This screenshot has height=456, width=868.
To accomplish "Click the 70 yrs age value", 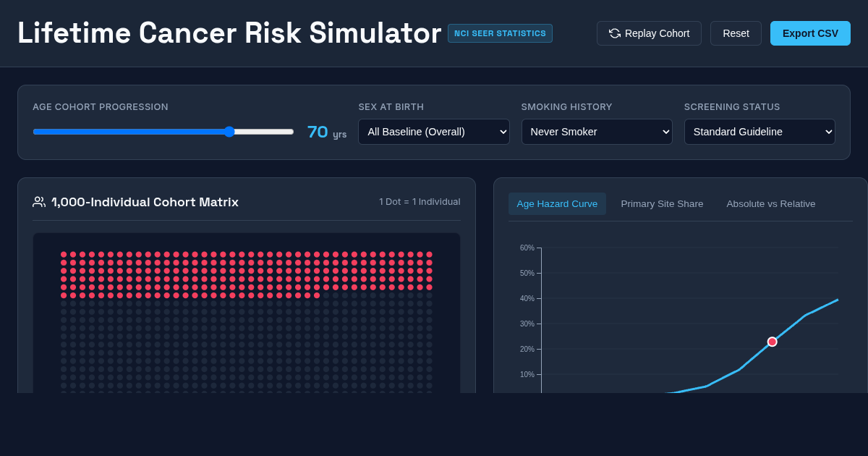I will point(326,132).
